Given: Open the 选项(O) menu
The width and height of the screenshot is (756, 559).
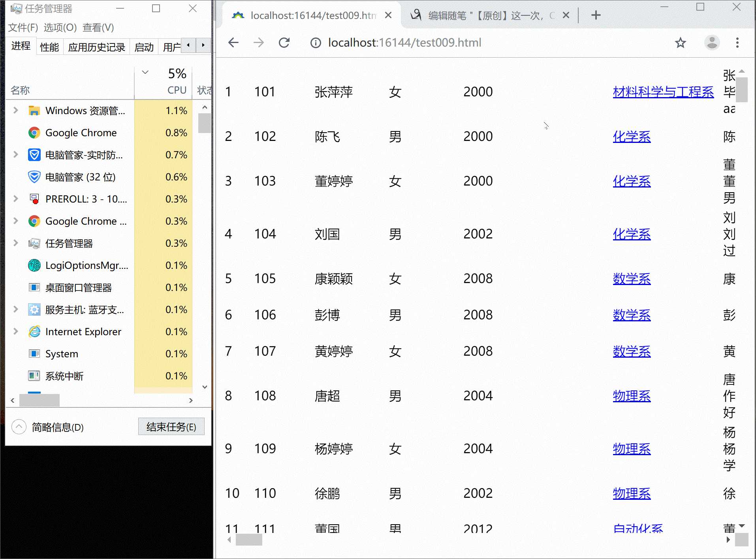Looking at the screenshot, I should [x=60, y=28].
